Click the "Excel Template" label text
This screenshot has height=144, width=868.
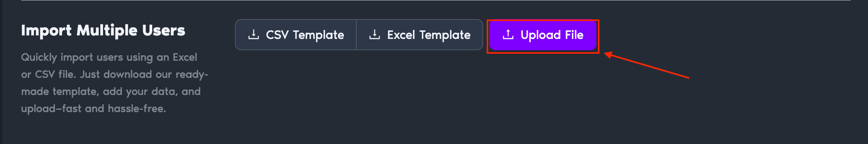[429, 35]
